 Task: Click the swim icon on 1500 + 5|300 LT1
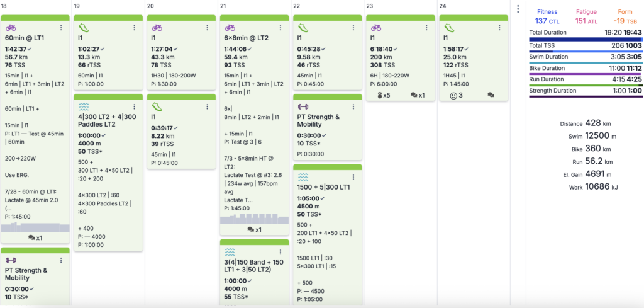click(303, 177)
